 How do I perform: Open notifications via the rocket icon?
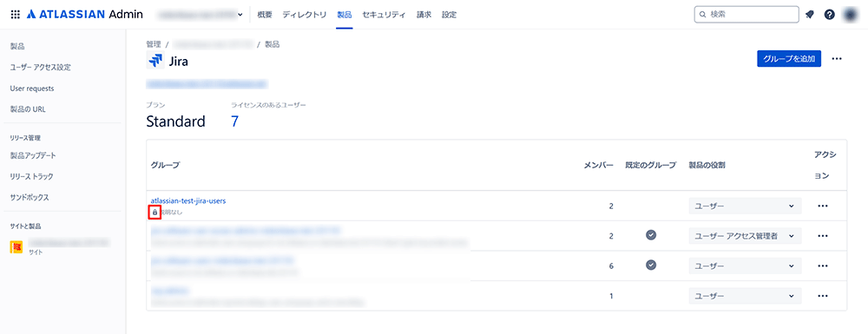pos(809,15)
